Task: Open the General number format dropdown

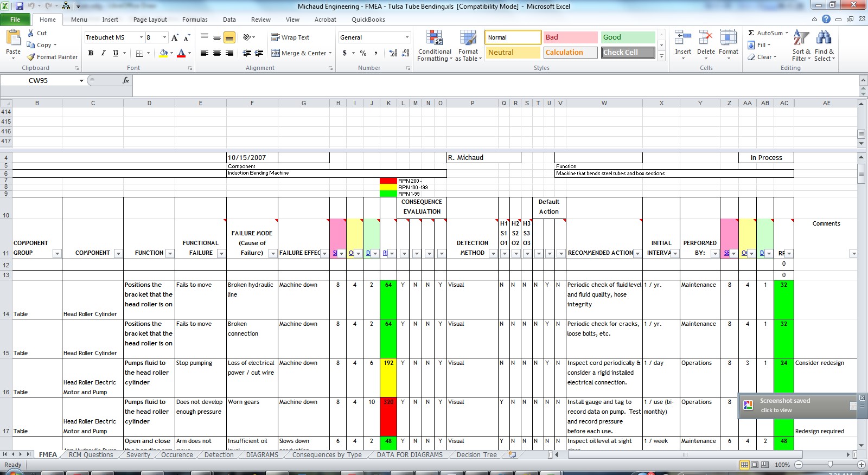Action: click(407, 37)
